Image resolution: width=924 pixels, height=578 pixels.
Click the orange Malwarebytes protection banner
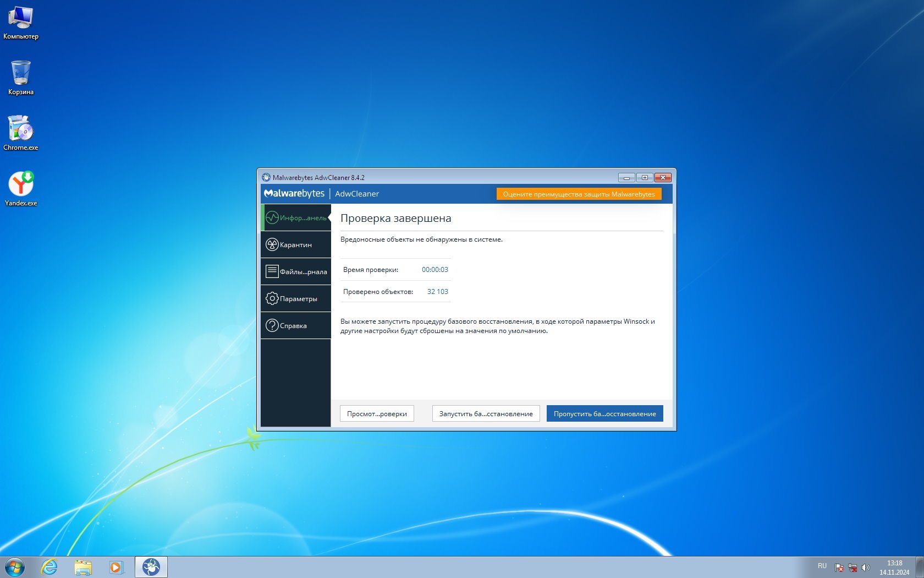point(579,194)
